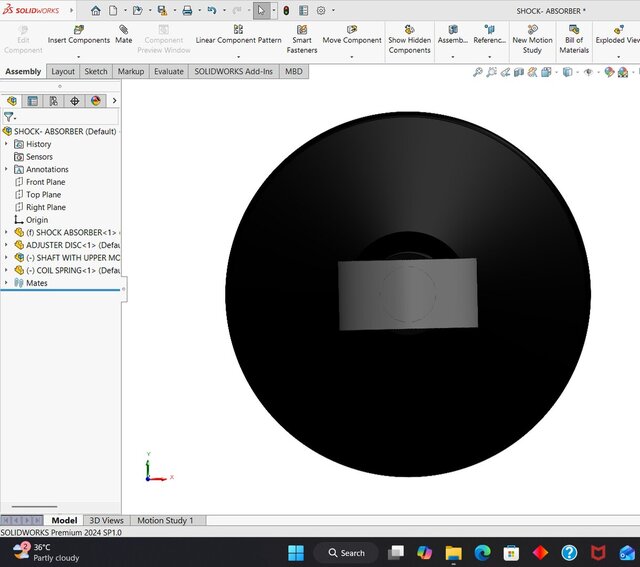Screen dimensions: 640x567
Task: Expand COIL SPRING<1> component
Action: point(6,270)
